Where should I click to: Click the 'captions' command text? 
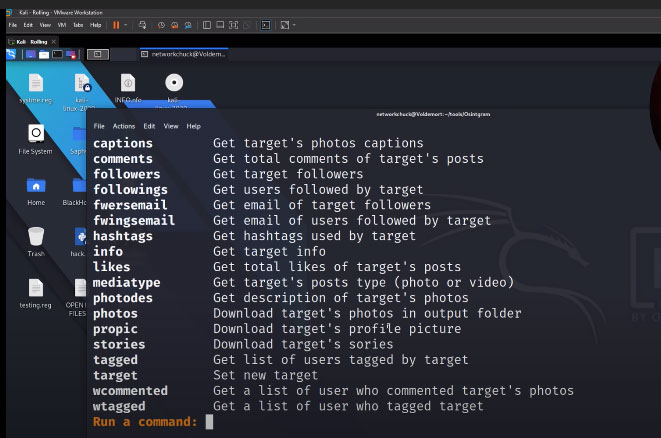pos(123,143)
